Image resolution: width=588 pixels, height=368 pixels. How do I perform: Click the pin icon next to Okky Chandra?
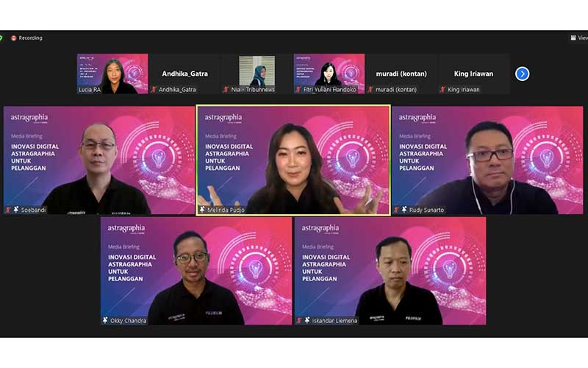pos(105,320)
